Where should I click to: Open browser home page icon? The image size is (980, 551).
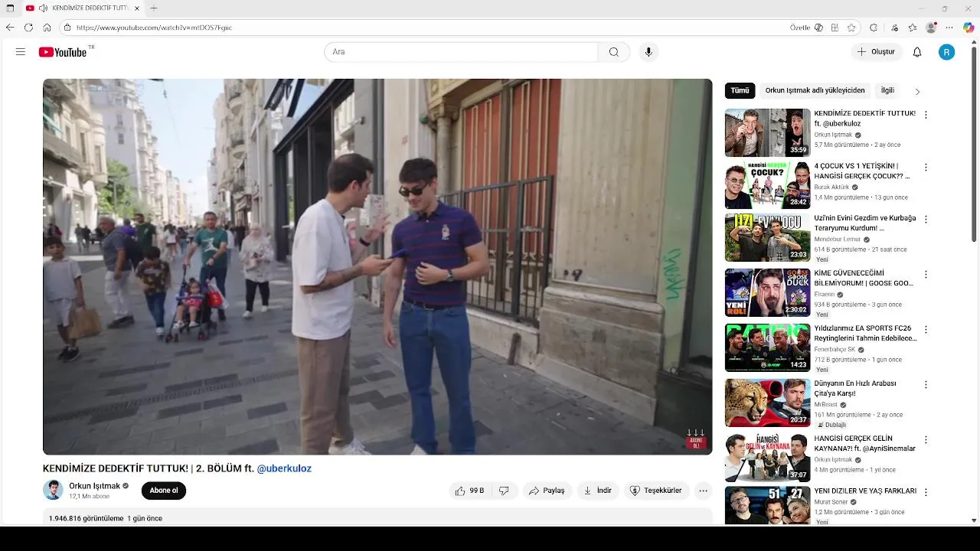tap(47, 28)
